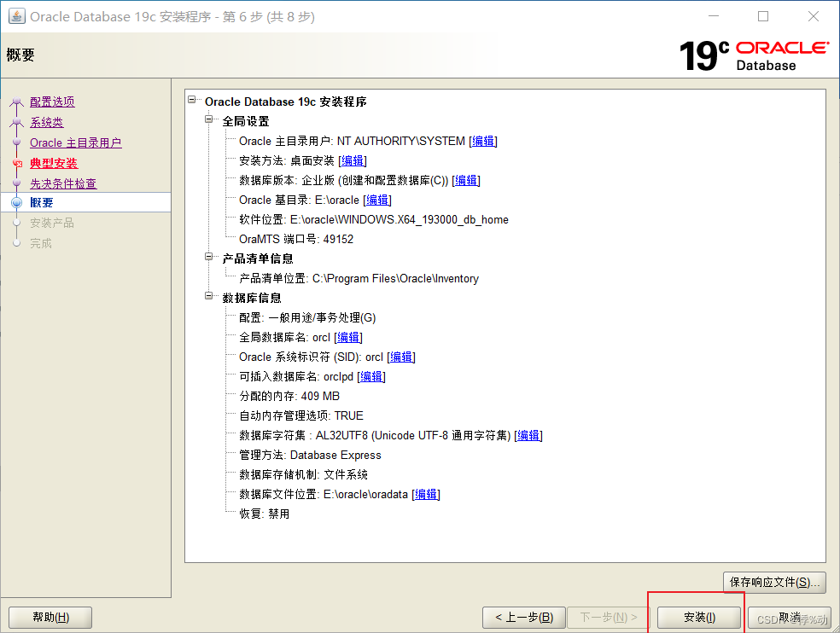Minimize the installer window

714,16
